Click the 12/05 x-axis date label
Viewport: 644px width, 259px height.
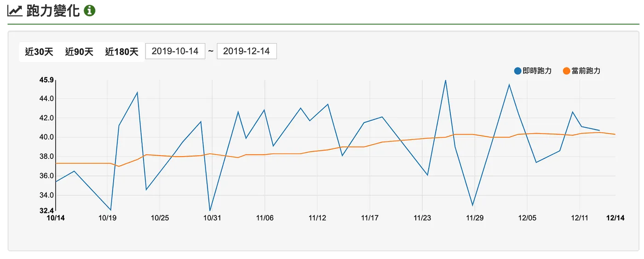(527, 218)
